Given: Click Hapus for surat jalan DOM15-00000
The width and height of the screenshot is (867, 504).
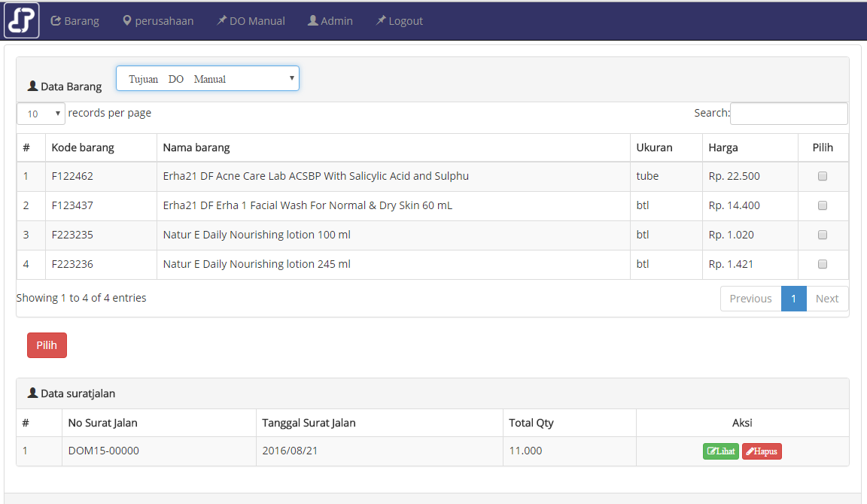Looking at the screenshot, I should coord(761,451).
